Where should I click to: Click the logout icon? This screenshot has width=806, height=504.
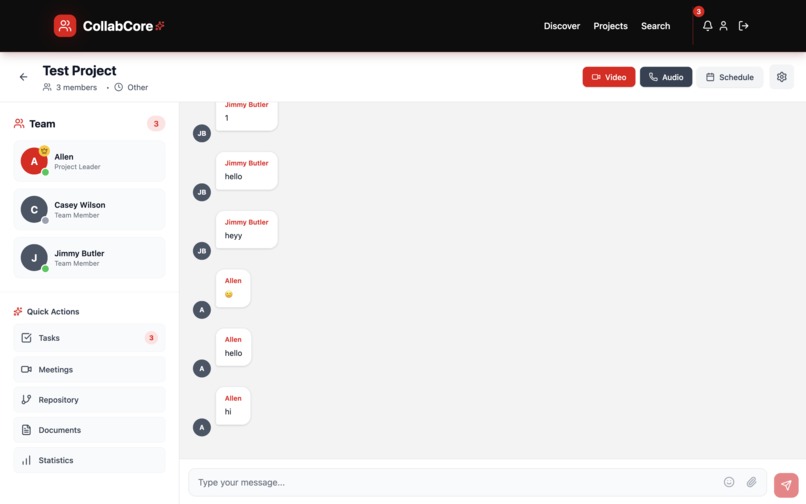click(x=743, y=26)
